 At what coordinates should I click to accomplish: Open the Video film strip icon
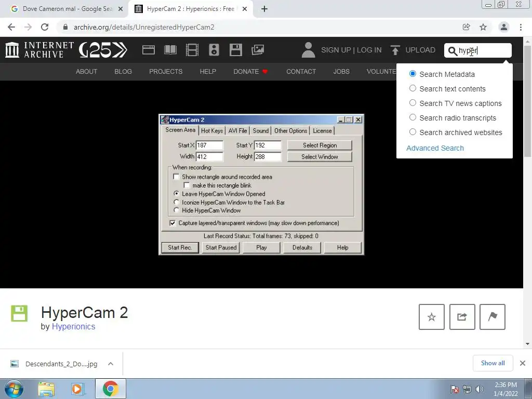(x=192, y=50)
